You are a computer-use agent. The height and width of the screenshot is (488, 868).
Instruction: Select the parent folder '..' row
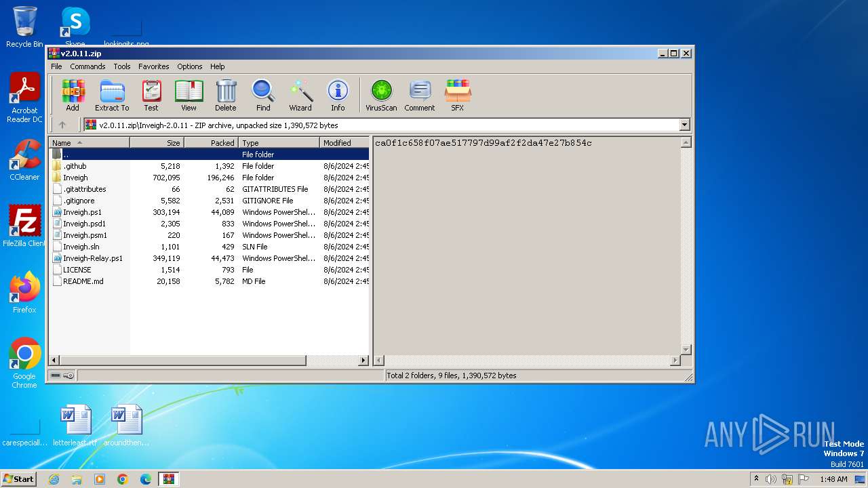[x=210, y=155]
